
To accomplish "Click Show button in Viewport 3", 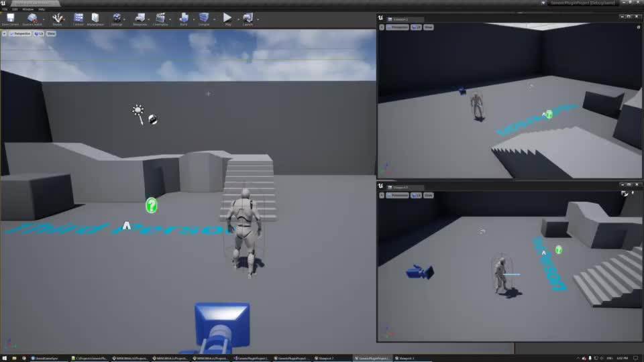I will click(429, 195).
